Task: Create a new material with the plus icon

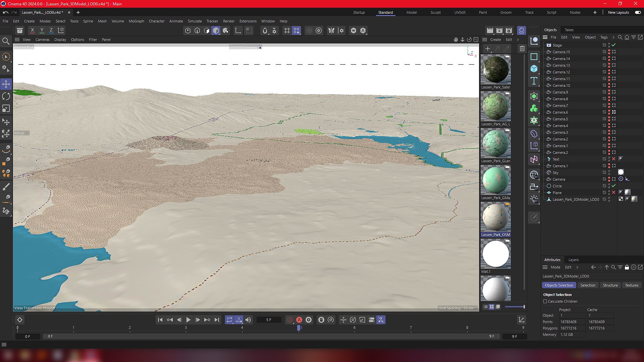Action: (488, 49)
